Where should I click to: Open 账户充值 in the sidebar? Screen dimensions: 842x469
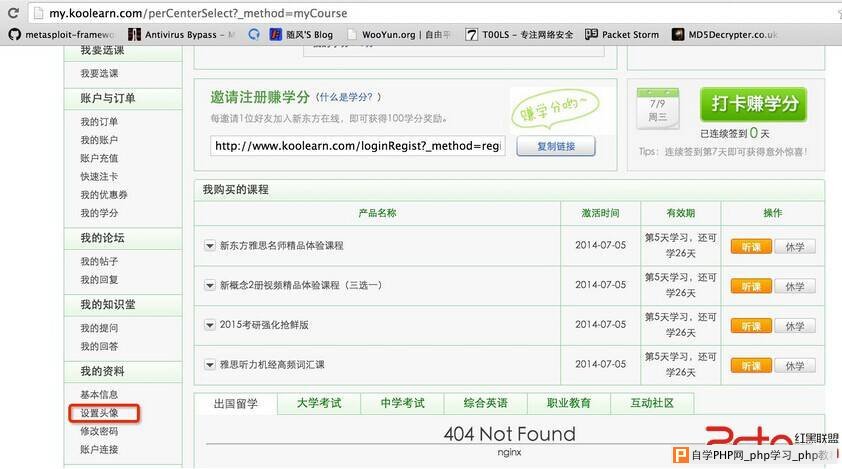pos(99,158)
